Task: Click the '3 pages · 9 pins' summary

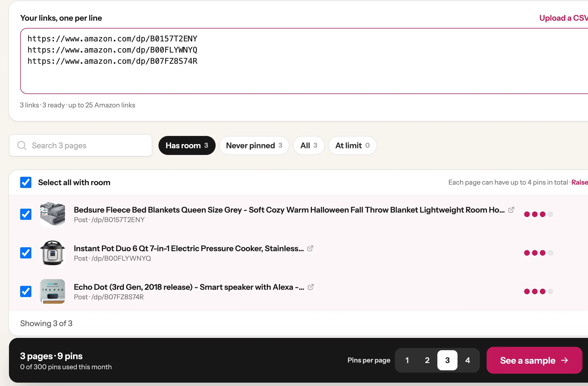Action: pyautogui.click(x=51, y=356)
